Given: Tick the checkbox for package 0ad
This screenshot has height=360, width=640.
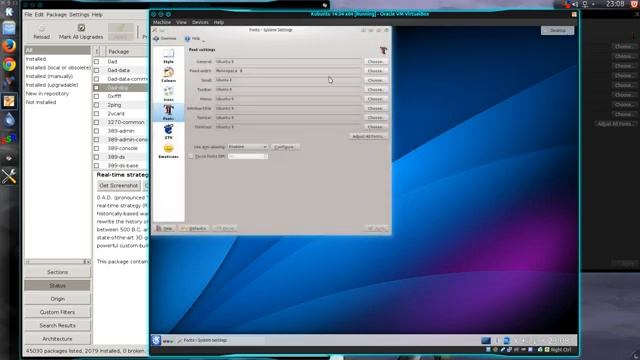Looking at the screenshot, I should tap(96, 62).
